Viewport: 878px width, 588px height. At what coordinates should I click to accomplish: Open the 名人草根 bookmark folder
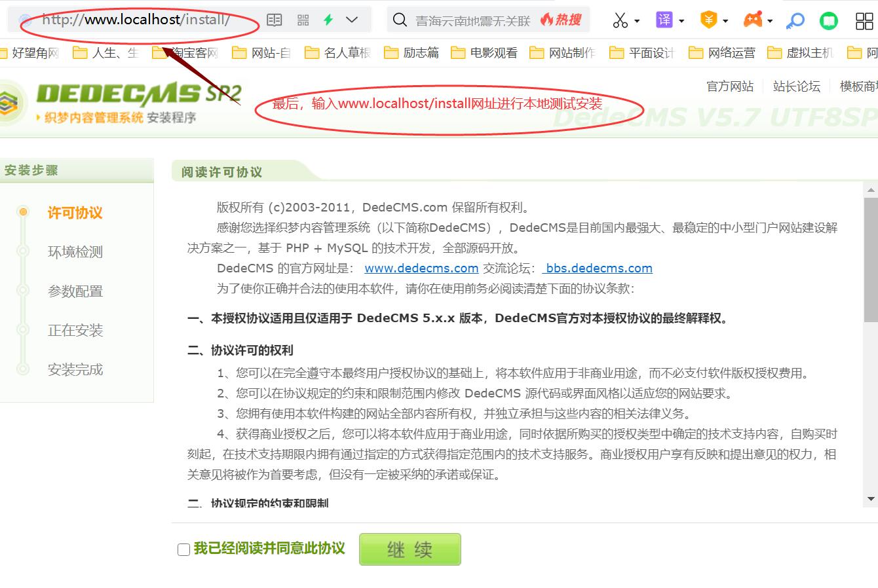[338, 52]
